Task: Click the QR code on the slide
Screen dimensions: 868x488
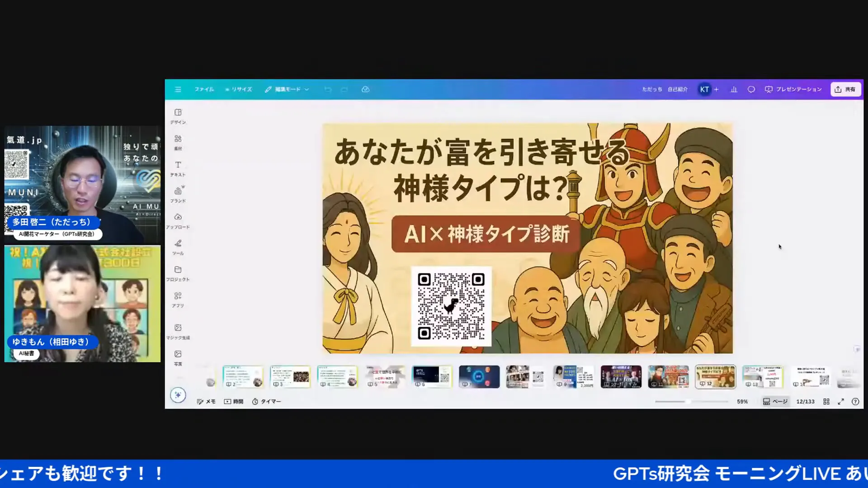Action: point(451,306)
